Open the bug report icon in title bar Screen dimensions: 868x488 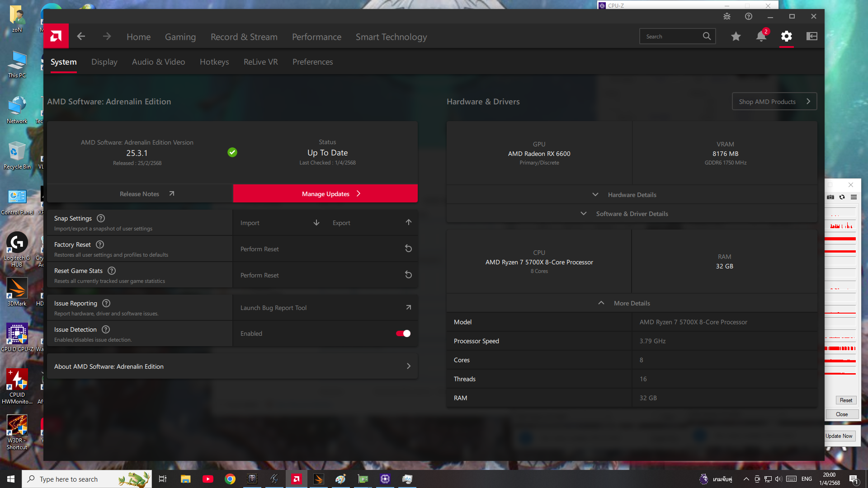click(x=727, y=16)
